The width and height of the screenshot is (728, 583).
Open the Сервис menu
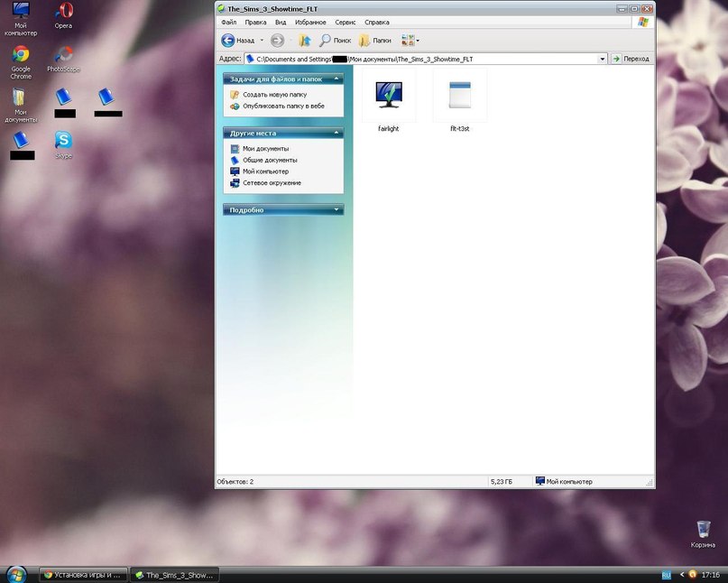click(345, 22)
